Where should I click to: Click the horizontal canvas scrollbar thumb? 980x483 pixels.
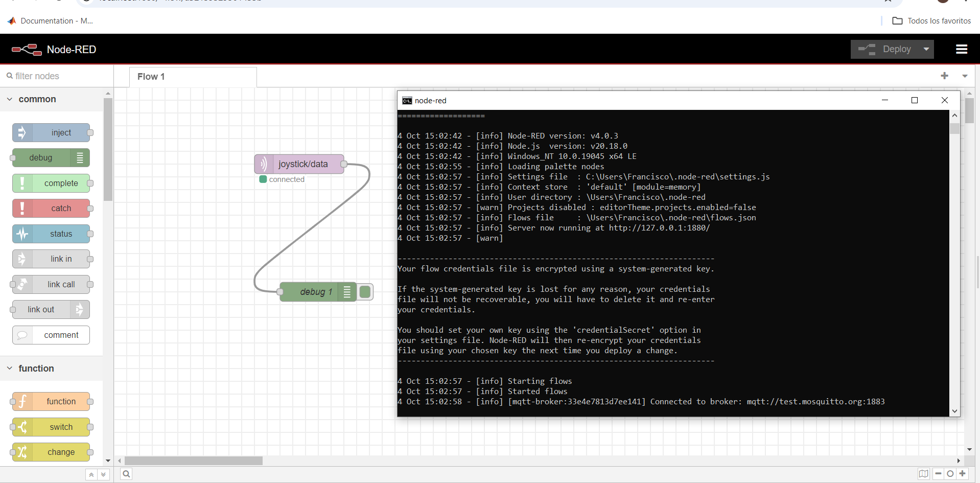tap(194, 461)
